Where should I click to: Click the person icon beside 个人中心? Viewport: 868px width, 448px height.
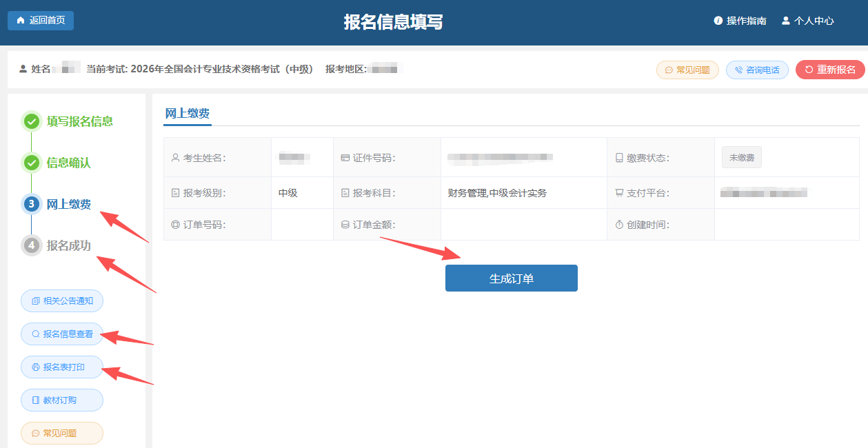pos(785,21)
